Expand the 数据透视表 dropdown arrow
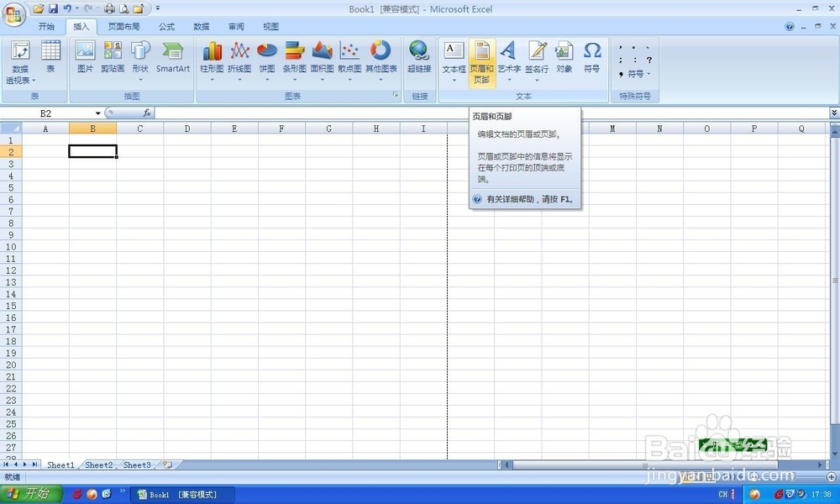 point(34,81)
